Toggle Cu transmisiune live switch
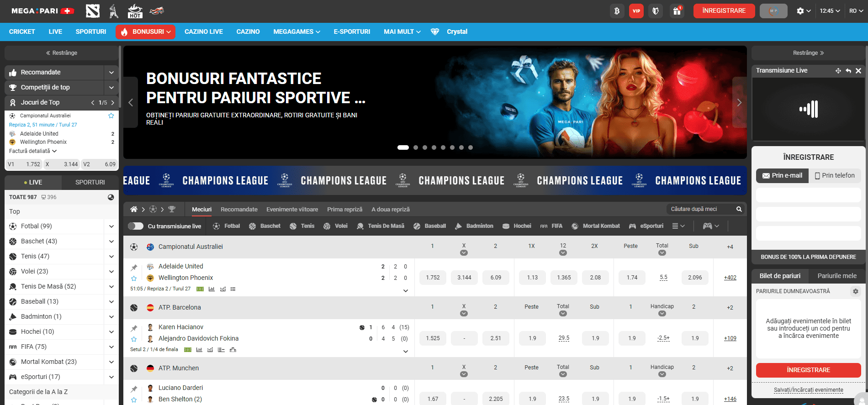The image size is (868, 405). pyautogui.click(x=136, y=226)
